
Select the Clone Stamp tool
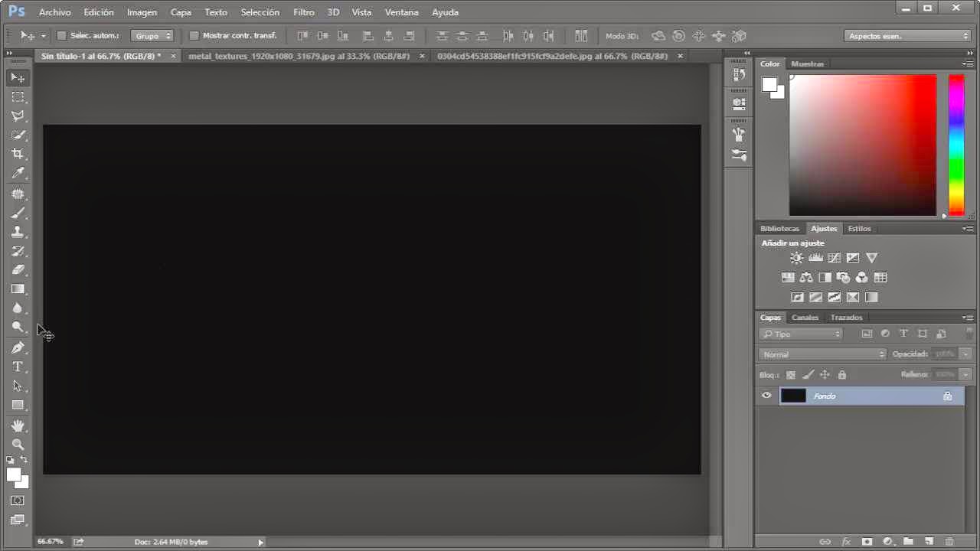pos(18,233)
